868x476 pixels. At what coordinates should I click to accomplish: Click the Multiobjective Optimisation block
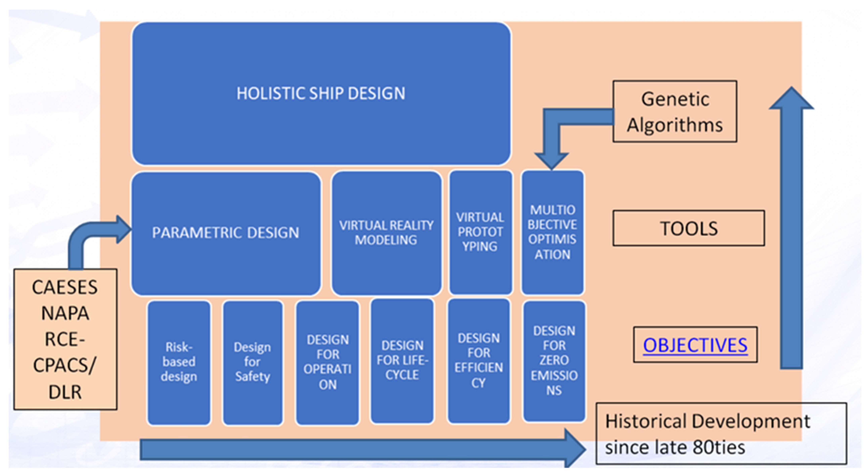point(552,232)
